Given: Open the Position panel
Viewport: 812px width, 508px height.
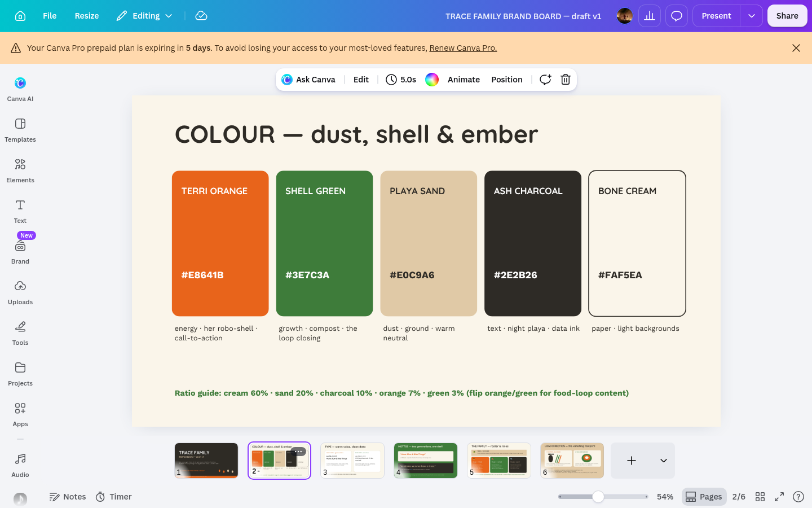Looking at the screenshot, I should point(507,80).
